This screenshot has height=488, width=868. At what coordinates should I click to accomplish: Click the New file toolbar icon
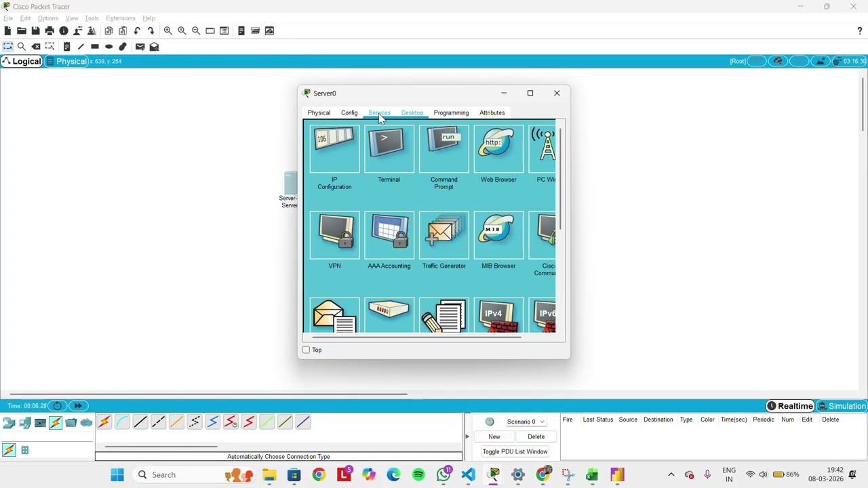pos(7,30)
